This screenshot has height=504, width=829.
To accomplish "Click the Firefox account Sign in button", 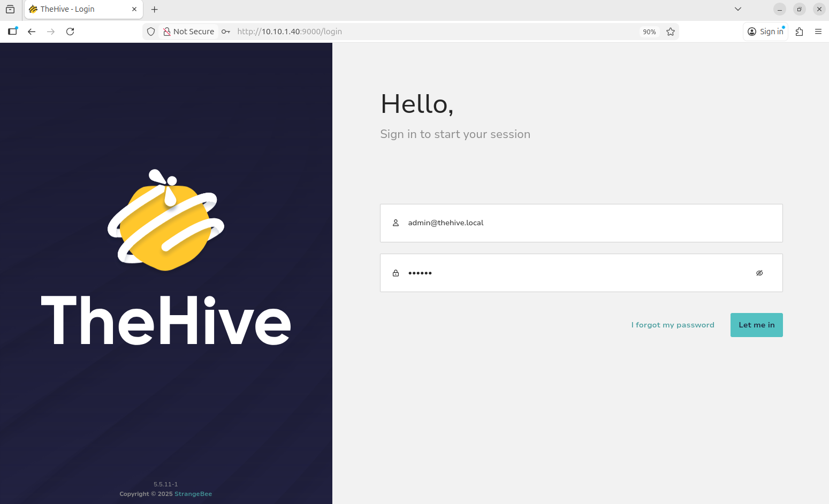I will [765, 32].
